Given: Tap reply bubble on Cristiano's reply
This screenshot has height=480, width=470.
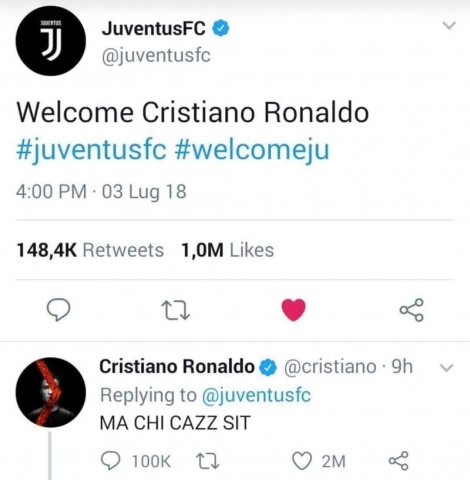Looking at the screenshot, I should click(110, 461).
